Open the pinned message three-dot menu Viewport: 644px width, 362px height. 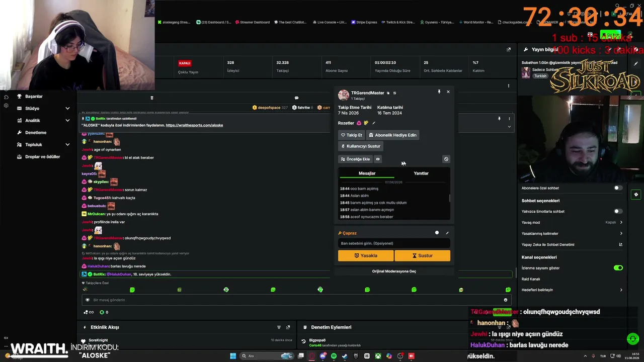point(509,119)
